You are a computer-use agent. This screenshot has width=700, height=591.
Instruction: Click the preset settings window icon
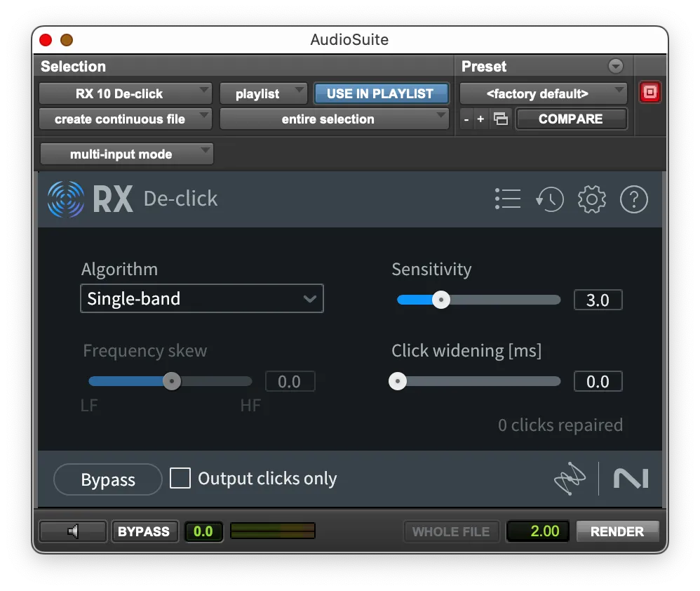[x=501, y=119]
